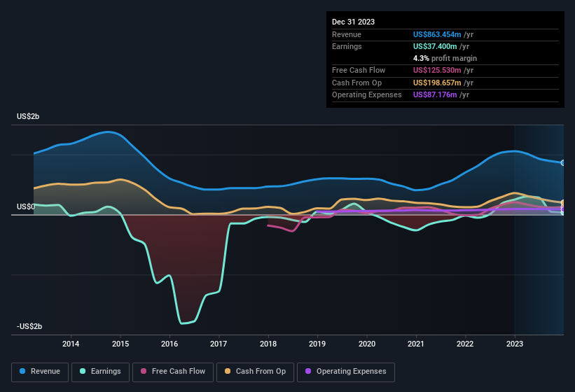Viewport: 575px width, 392px height.
Task: Click the US$2b y-axis label
Action: (x=28, y=116)
